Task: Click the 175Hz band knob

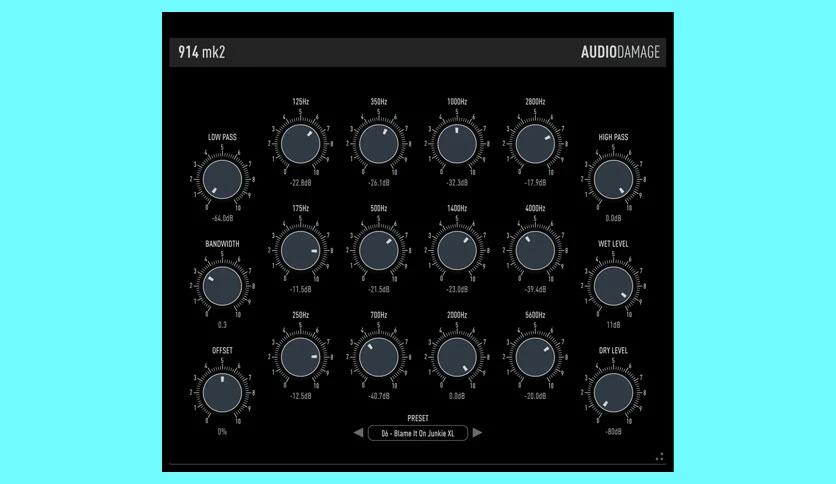Action: point(301,251)
